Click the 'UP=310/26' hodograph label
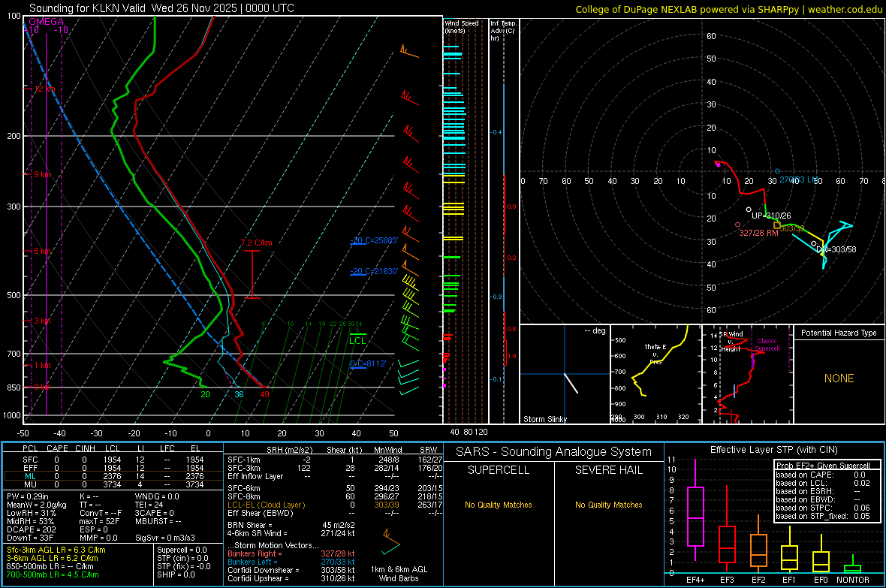886x588 pixels. point(770,216)
